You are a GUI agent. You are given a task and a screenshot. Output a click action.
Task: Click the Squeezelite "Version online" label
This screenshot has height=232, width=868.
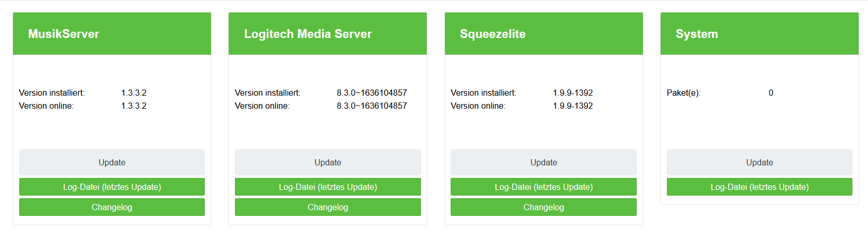pos(478,106)
